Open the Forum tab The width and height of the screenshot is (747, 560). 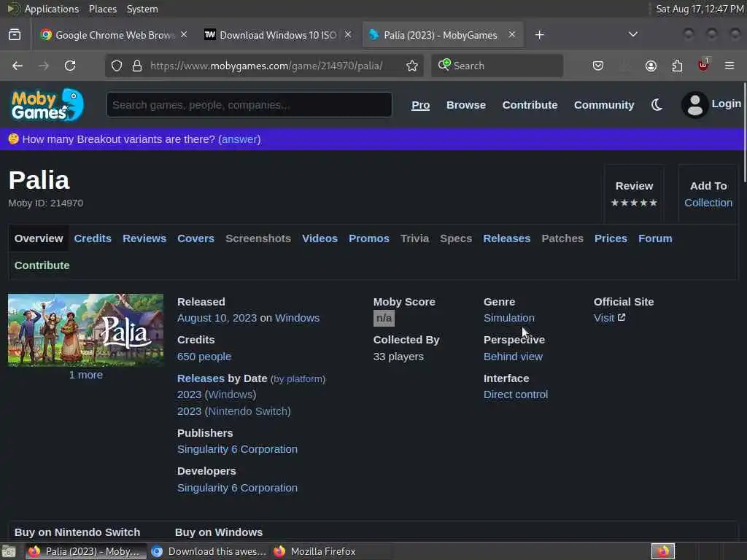[x=655, y=238]
